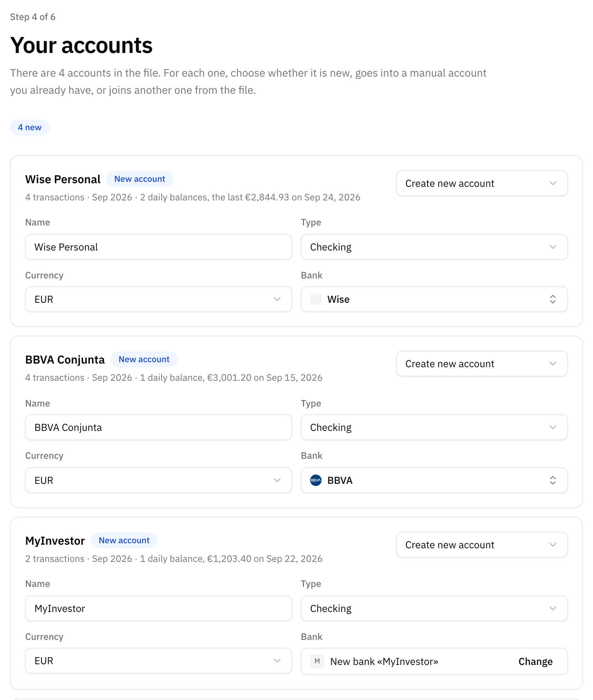Screen dimensions: 593x700
Task: Click the BBVA bank logo icon
Action: tap(316, 480)
